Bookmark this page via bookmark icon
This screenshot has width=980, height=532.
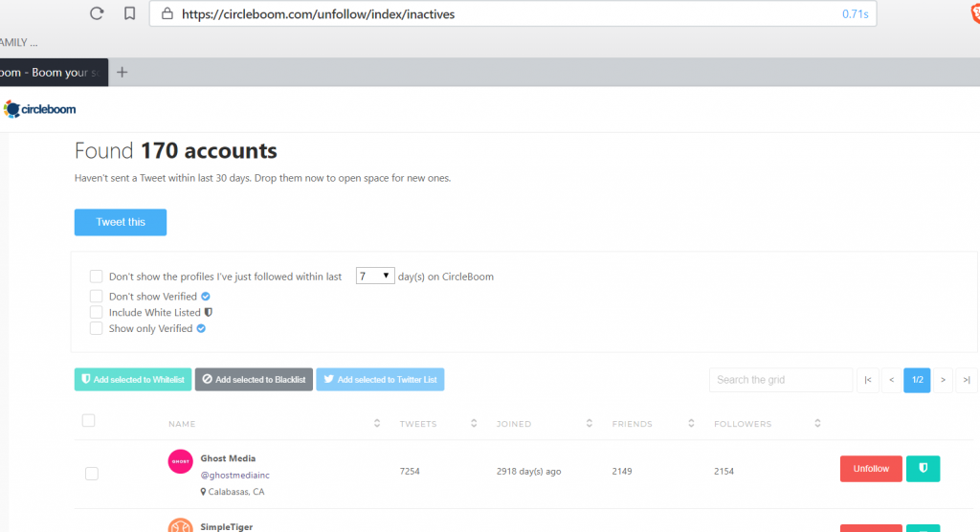(x=129, y=13)
